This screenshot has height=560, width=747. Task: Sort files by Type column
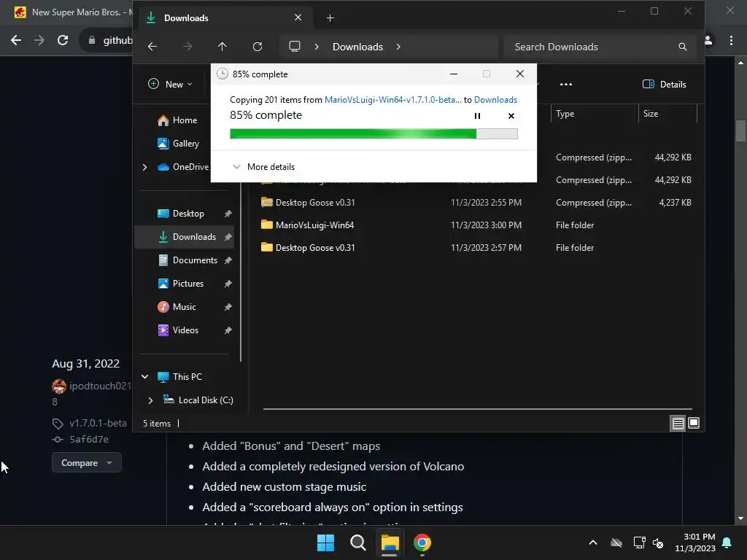point(594,114)
